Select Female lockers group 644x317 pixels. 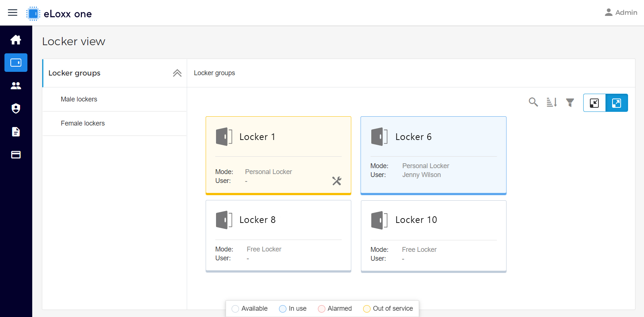click(114, 123)
